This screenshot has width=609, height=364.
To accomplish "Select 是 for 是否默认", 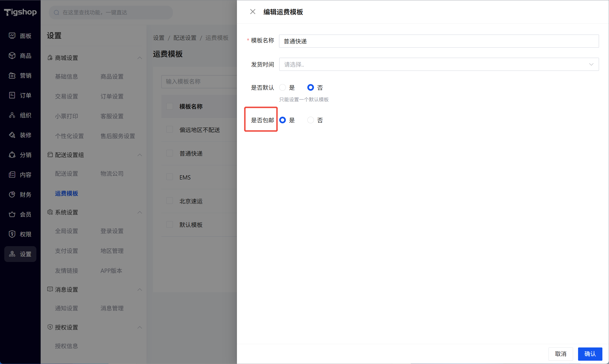I will pos(283,88).
